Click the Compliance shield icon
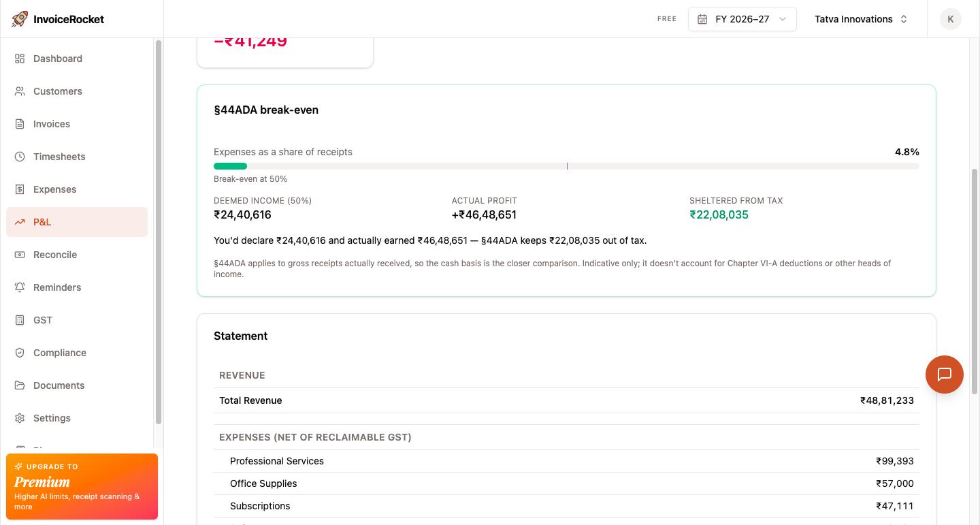 point(20,353)
